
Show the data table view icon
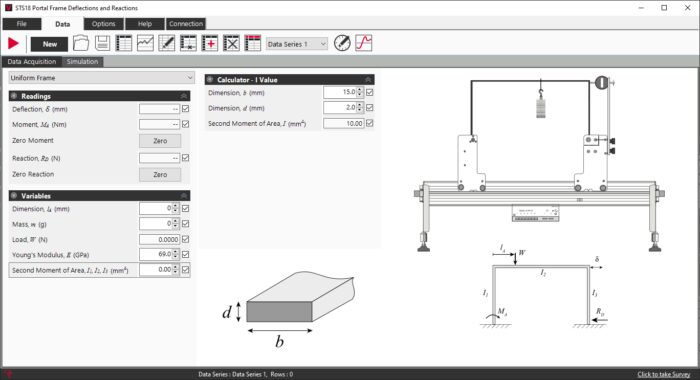pyautogui.click(x=124, y=43)
